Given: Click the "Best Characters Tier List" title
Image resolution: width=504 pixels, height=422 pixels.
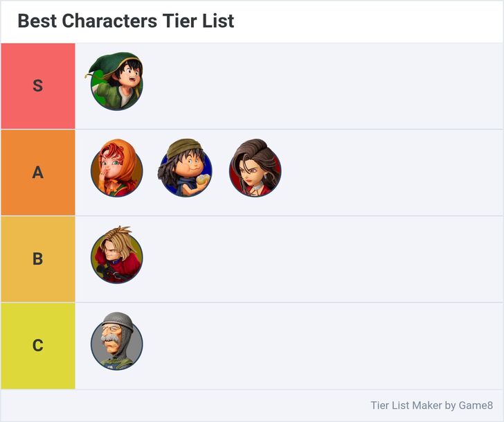Looking at the screenshot, I should coord(126,21).
